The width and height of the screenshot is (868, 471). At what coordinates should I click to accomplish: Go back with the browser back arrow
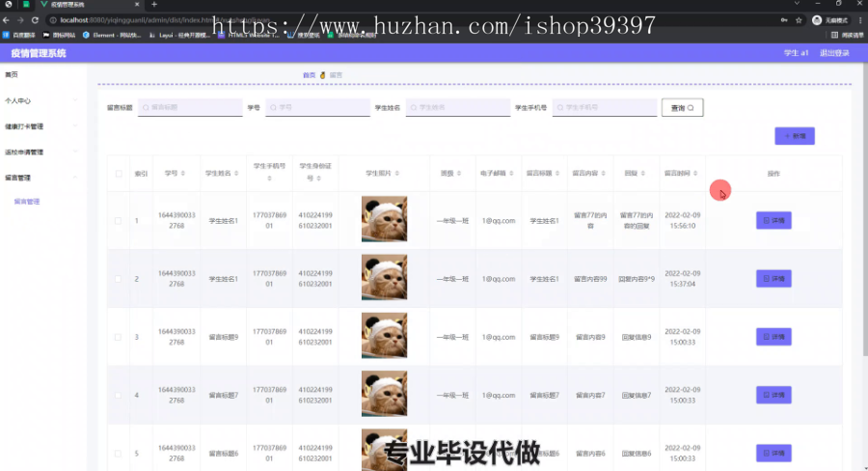[6, 20]
